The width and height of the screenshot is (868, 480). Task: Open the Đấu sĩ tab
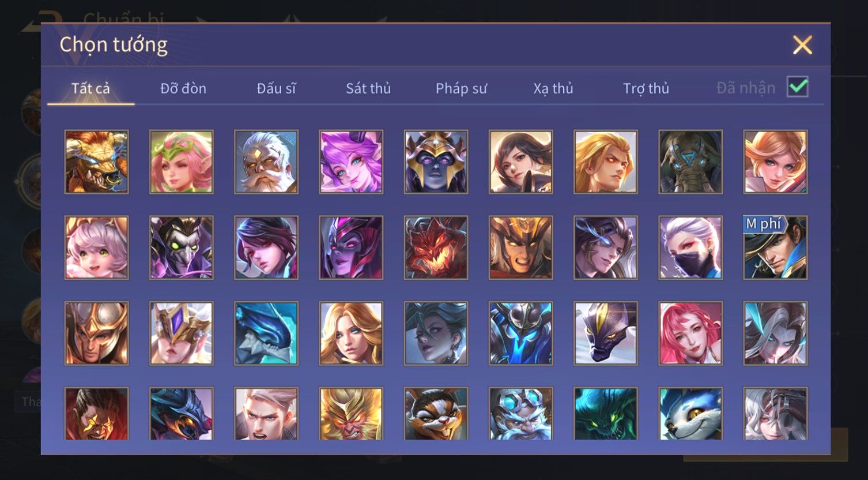(x=276, y=88)
